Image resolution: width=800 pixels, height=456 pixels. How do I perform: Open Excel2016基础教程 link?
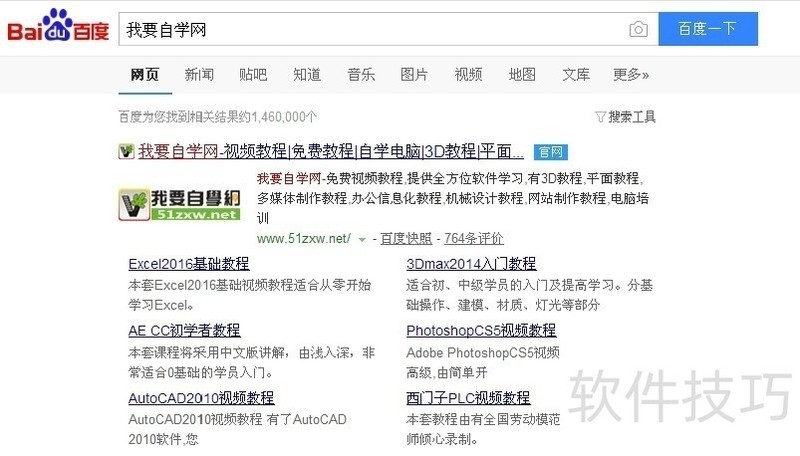click(x=189, y=264)
